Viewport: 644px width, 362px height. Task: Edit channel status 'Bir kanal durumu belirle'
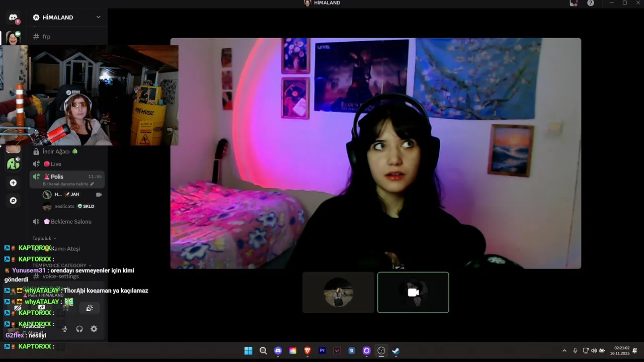click(x=65, y=184)
